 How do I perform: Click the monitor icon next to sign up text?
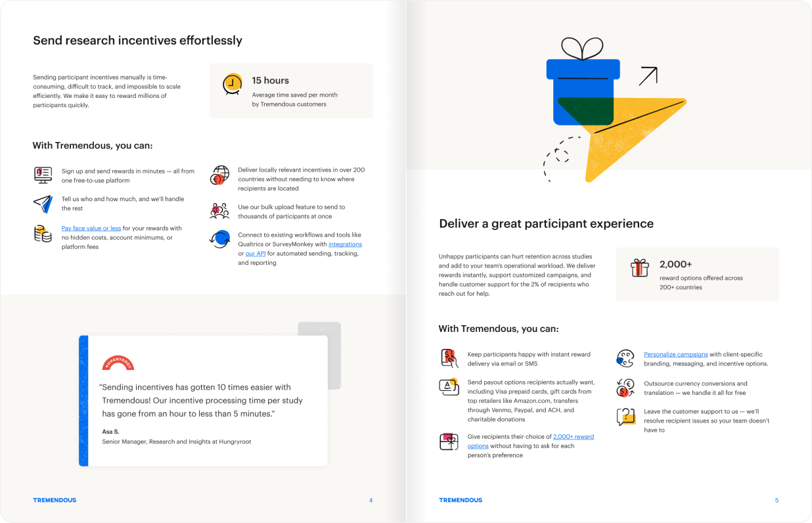[x=43, y=175]
